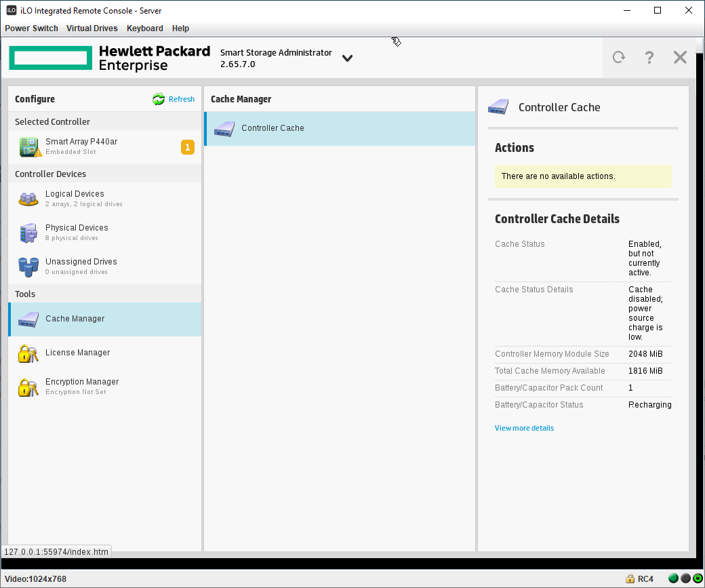Open Physical Devices entry
The width and height of the screenshot is (705, 588).
pos(105,233)
